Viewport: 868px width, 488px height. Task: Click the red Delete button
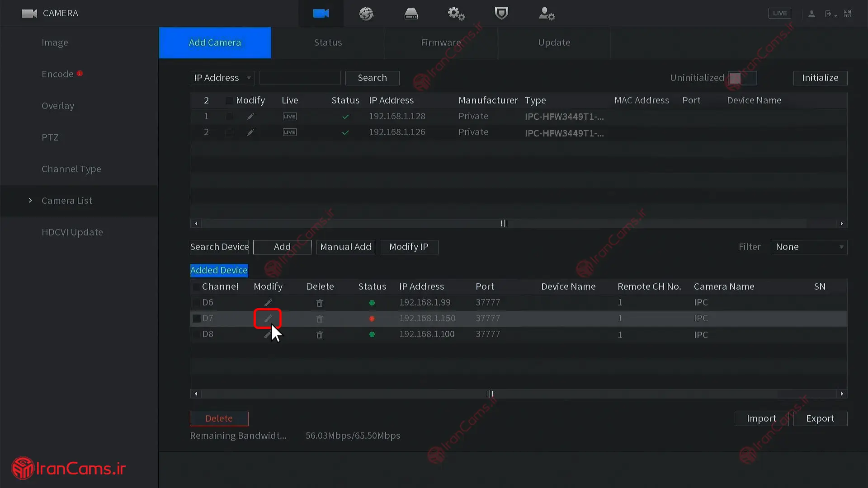pos(219,418)
